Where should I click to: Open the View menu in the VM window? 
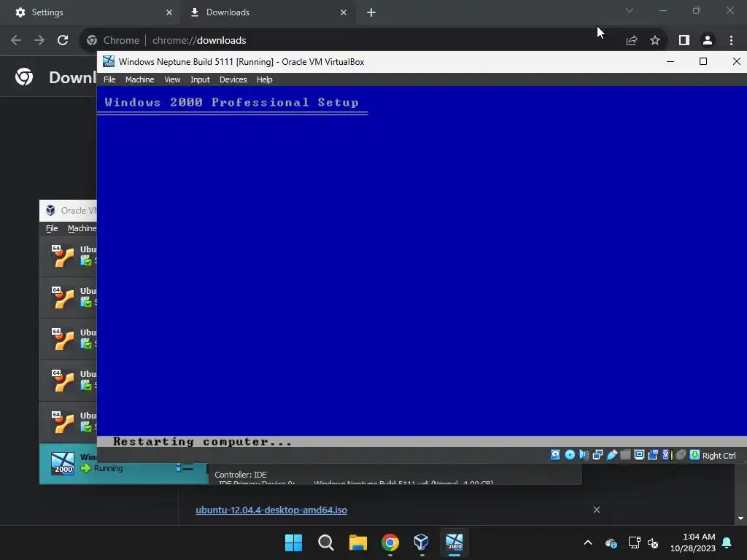tap(172, 79)
